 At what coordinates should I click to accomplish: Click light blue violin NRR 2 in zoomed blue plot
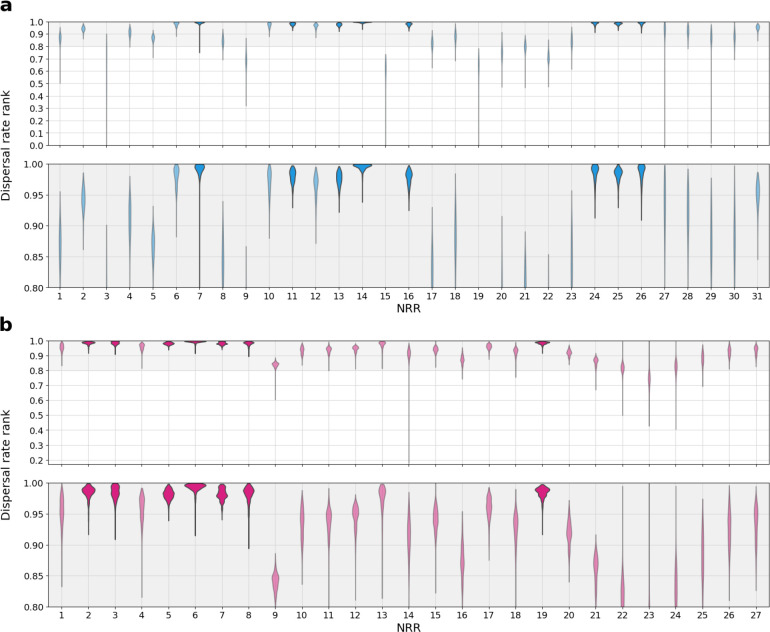tap(83, 201)
